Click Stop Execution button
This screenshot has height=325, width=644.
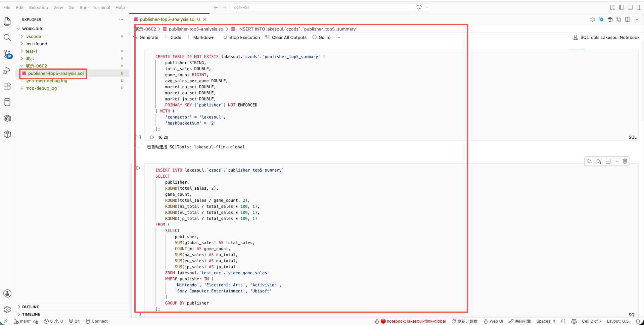241,38
